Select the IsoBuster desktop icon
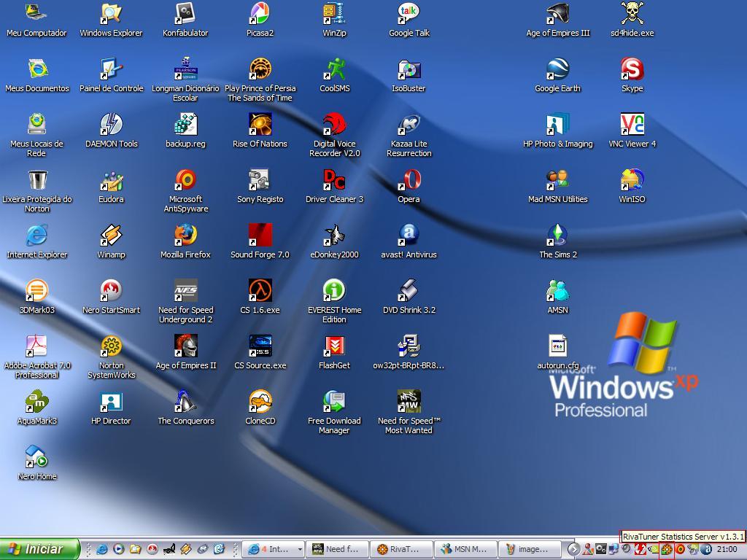This screenshot has height=560, width=747. [x=409, y=69]
